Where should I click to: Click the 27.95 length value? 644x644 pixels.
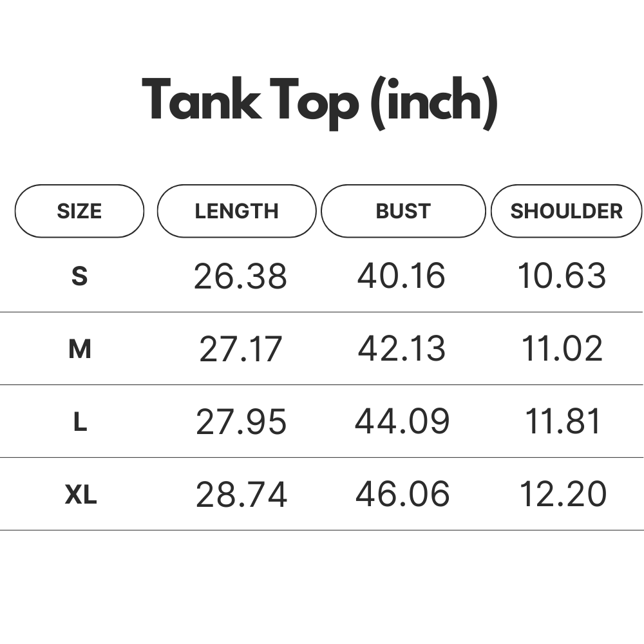pos(241,422)
